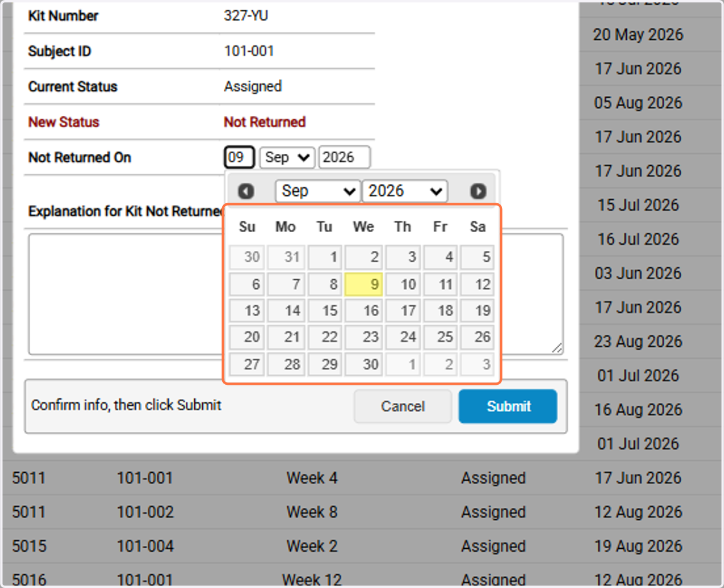Image resolution: width=724 pixels, height=588 pixels.
Task: Select September 19 in the calendar
Action: tap(477, 311)
